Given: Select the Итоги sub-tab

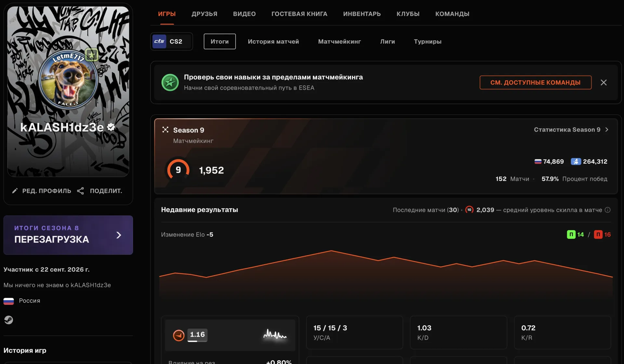Looking at the screenshot, I should click(220, 41).
